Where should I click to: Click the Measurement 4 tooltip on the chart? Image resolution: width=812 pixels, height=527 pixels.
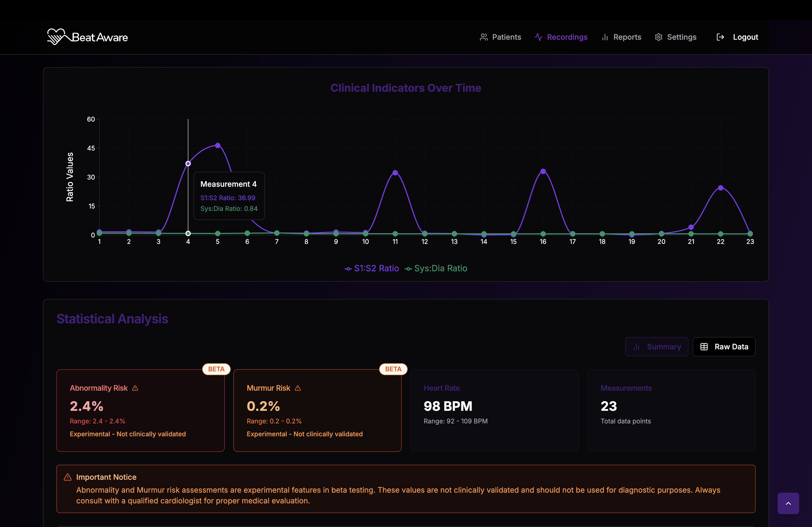pyautogui.click(x=229, y=196)
